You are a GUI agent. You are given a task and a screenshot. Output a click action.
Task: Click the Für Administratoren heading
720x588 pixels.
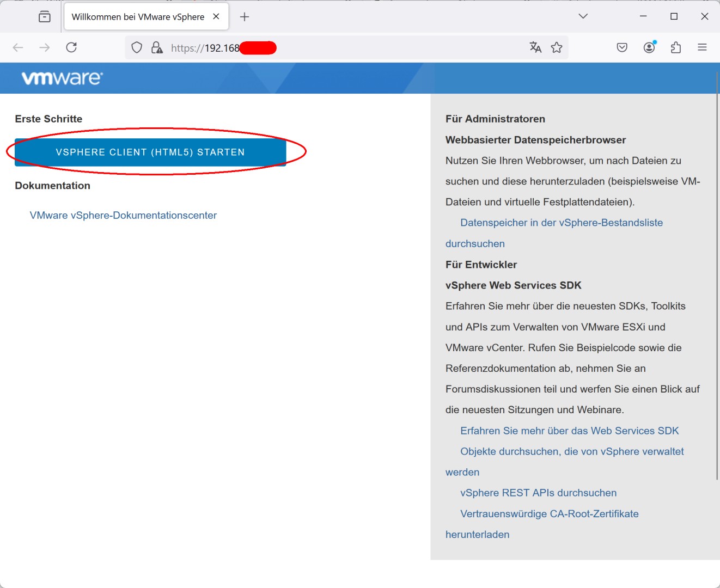pos(495,119)
